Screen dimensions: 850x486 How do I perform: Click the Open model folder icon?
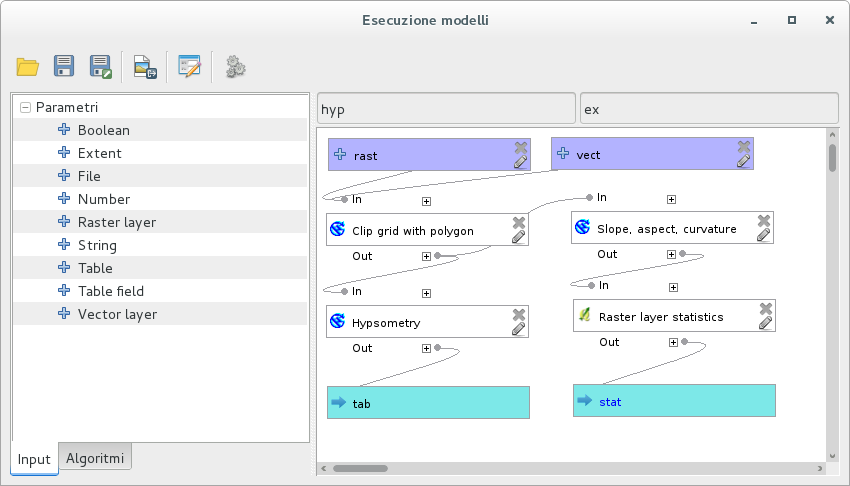coord(28,67)
